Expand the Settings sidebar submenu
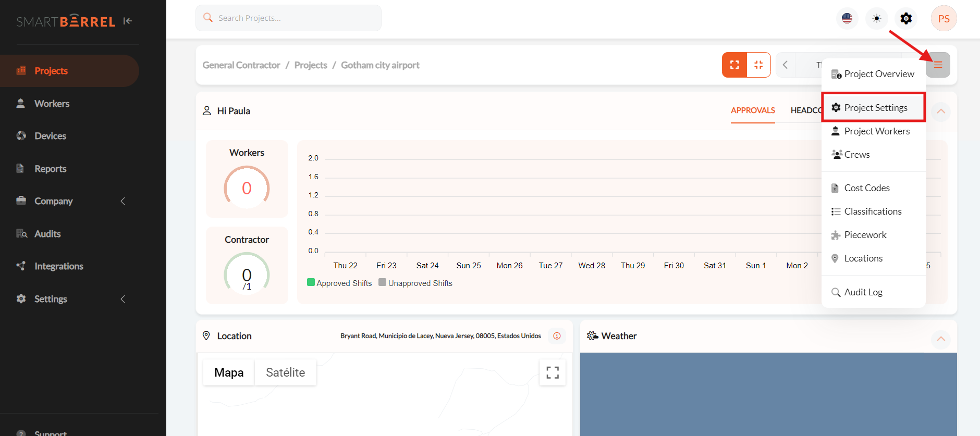This screenshot has height=436, width=980. pyautogui.click(x=123, y=299)
